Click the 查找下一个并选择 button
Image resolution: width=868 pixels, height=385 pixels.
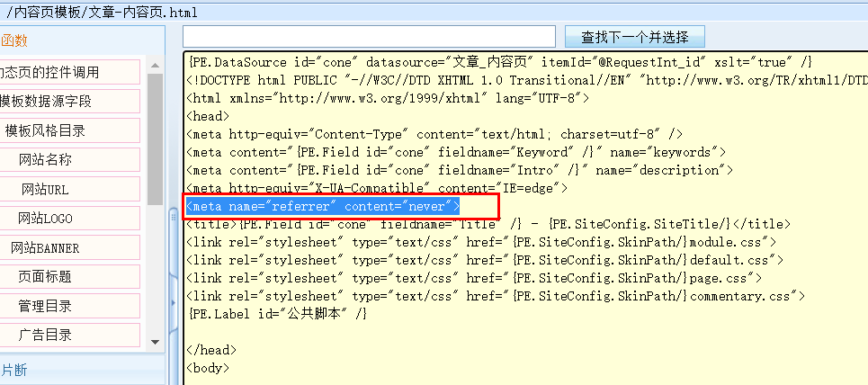634,37
